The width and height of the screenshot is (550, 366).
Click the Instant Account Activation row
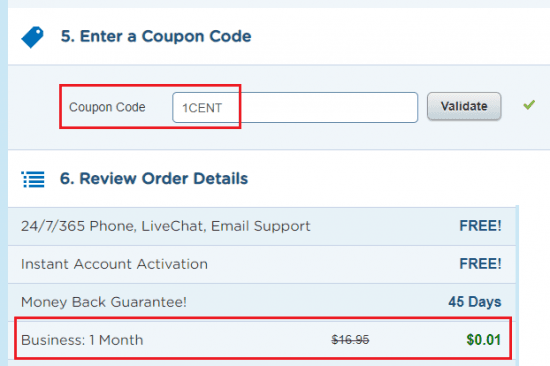262,264
